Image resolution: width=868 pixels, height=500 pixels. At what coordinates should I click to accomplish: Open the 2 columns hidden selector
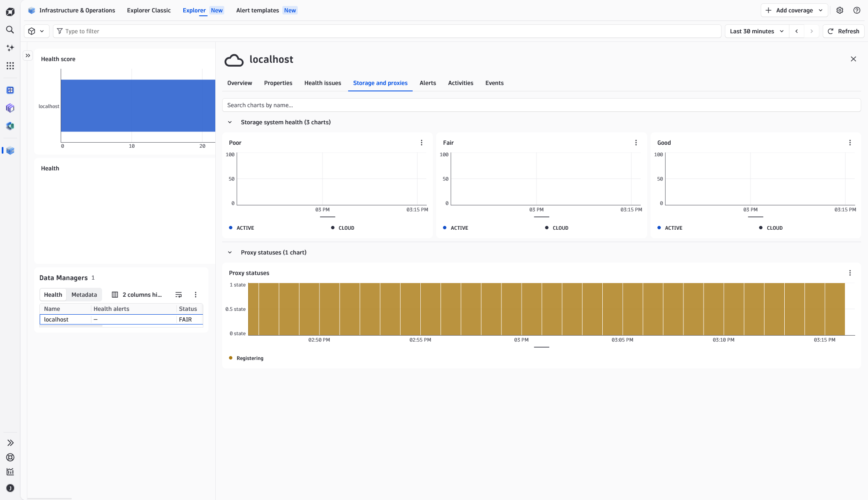coord(137,295)
